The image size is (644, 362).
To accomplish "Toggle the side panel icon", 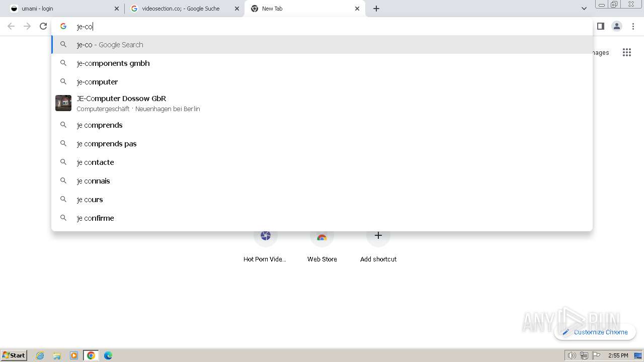I will click(600, 26).
